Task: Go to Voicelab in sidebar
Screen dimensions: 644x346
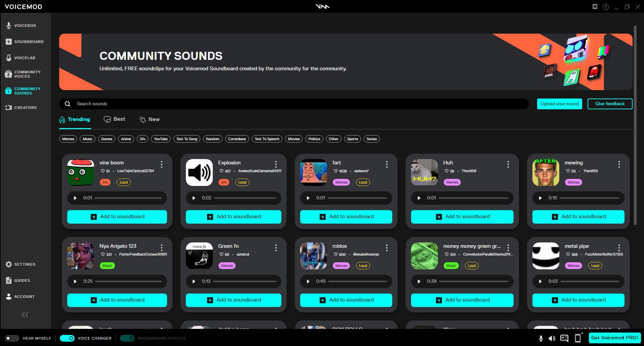Action: point(21,58)
